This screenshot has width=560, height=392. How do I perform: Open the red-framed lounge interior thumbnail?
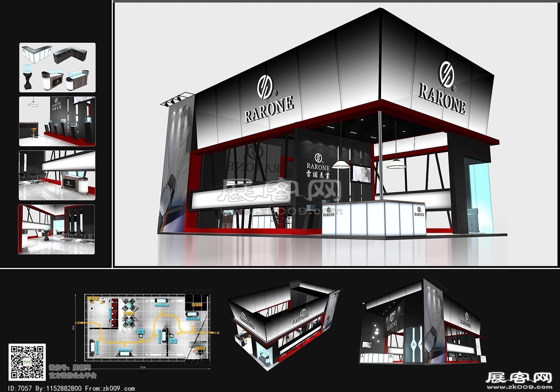tap(56, 229)
